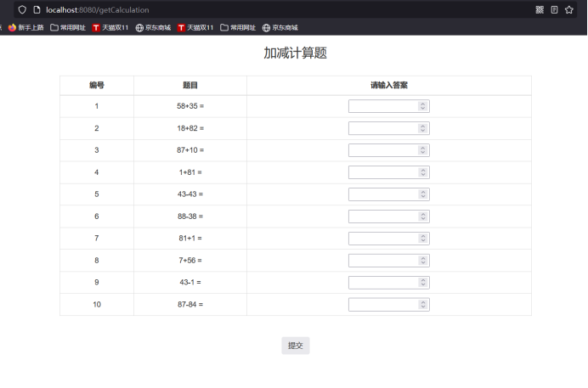Use the spinner on the 87+10 answer
Viewport: 588px width, 388px height.
pos(423,150)
